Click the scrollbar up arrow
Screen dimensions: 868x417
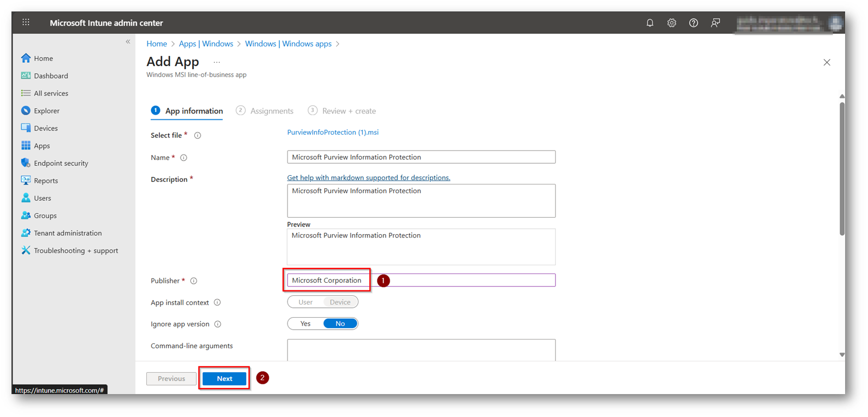pyautogui.click(x=842, y=96)
